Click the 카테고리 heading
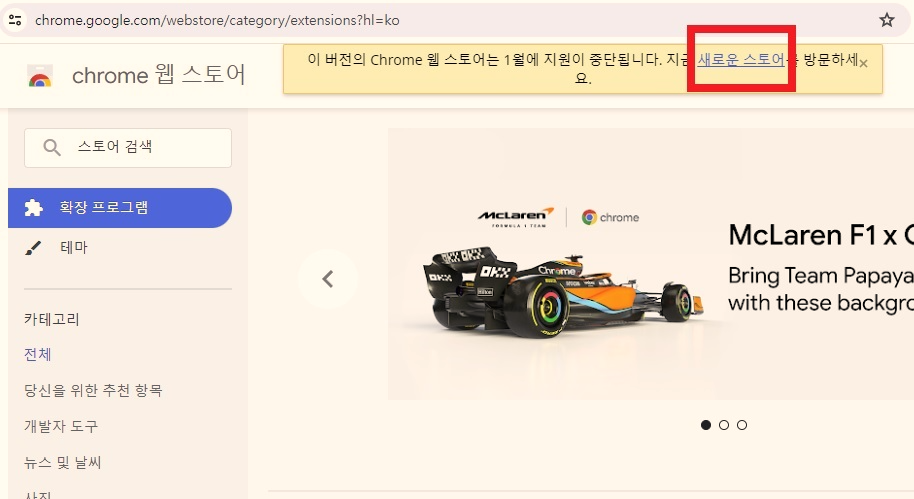This screenshot has width=914, height=499. 51,319
